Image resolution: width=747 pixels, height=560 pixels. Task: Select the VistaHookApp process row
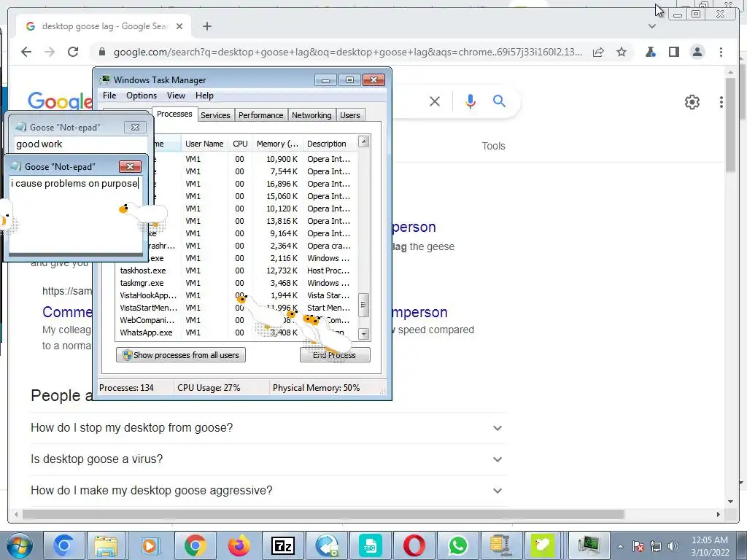coord(236,295)
